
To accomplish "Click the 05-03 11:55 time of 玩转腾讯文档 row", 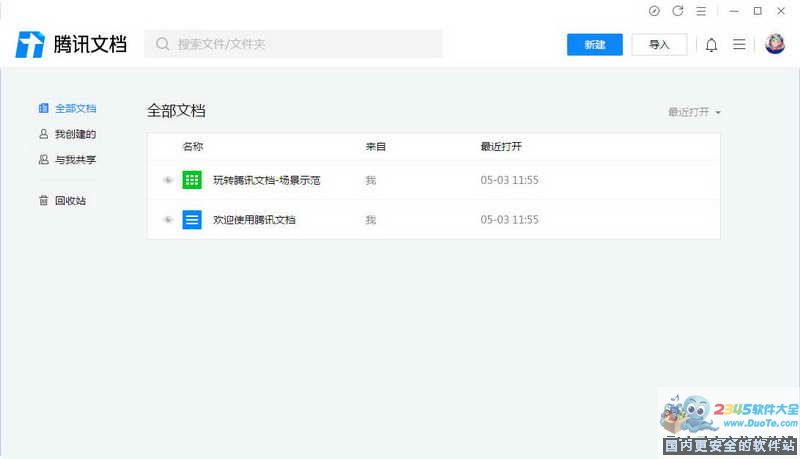I will pos(509,180).
